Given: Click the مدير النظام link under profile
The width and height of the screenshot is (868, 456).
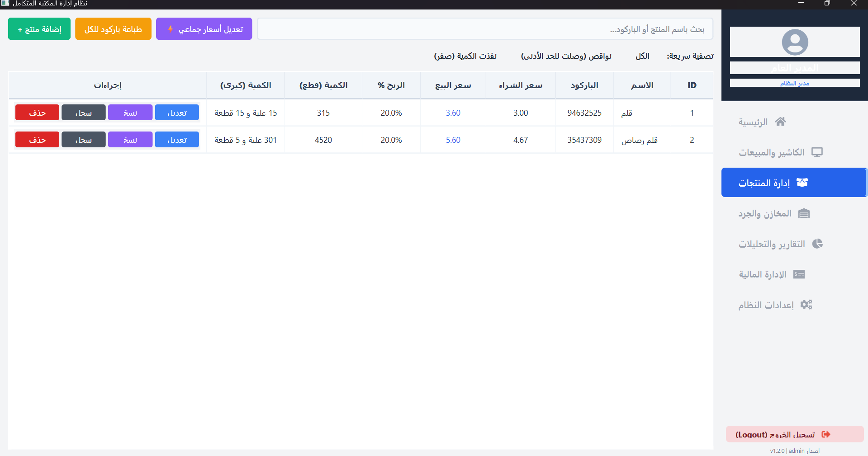Looking at the screenshot, I should [x=794, y=83].
